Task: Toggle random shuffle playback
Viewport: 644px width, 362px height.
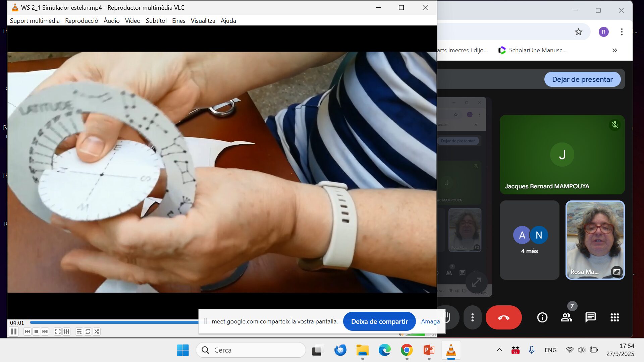Action: point(97,331)
